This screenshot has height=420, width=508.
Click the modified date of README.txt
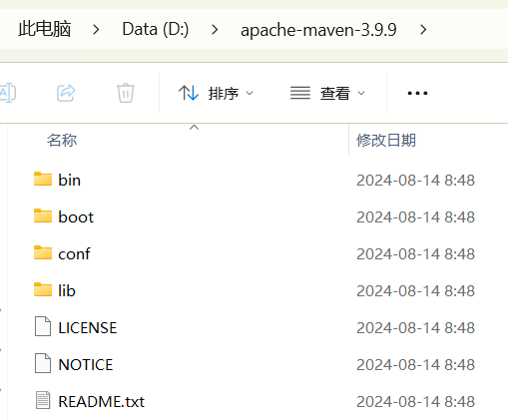(415, 402)
